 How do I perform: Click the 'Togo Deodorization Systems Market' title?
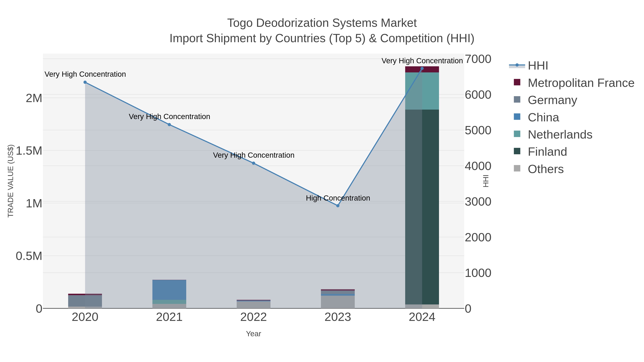pos(322,23)
